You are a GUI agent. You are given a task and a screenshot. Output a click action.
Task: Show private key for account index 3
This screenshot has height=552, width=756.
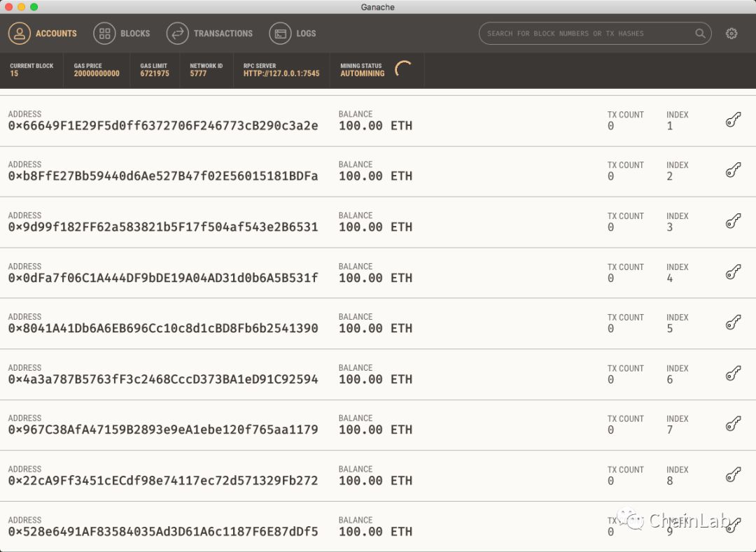click(x=734, y=221)
